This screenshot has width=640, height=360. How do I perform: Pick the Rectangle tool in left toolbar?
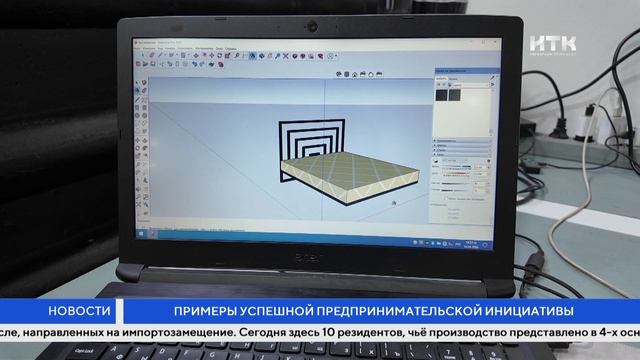(x=137, y=107)
